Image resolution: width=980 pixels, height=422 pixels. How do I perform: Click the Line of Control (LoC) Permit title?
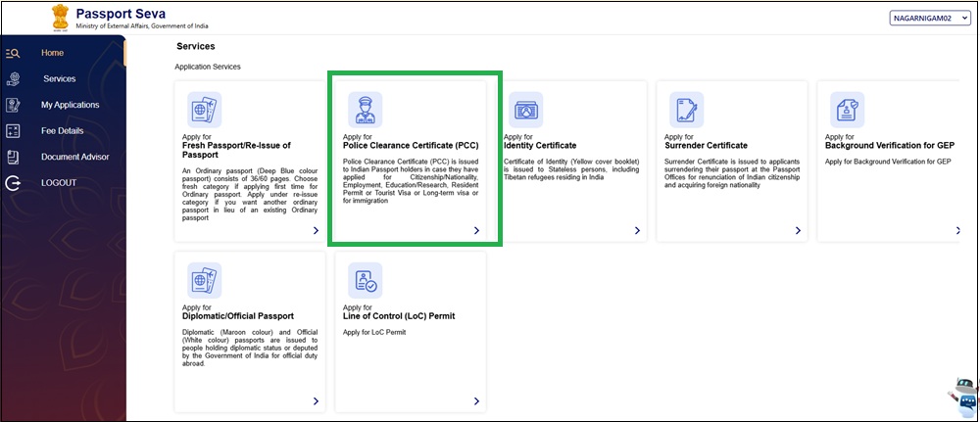[x=399, y=316]
